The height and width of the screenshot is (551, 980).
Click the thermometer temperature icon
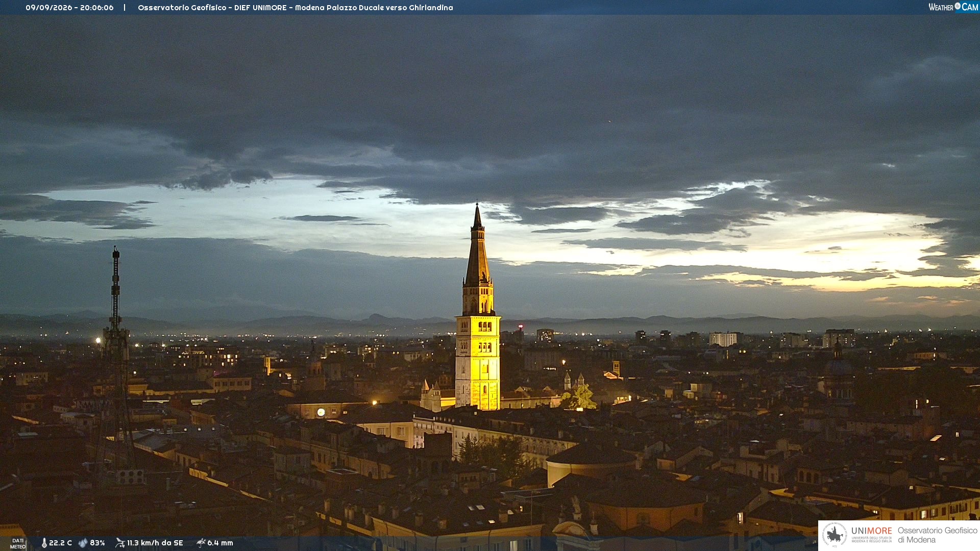(x=44, y=543)
